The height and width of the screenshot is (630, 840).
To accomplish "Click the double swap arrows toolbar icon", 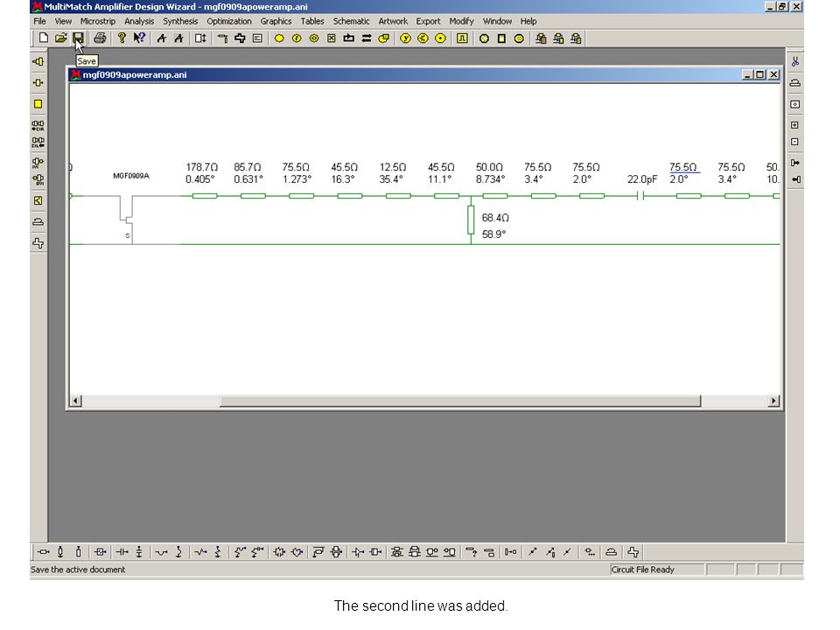I will tap(367, 38).
